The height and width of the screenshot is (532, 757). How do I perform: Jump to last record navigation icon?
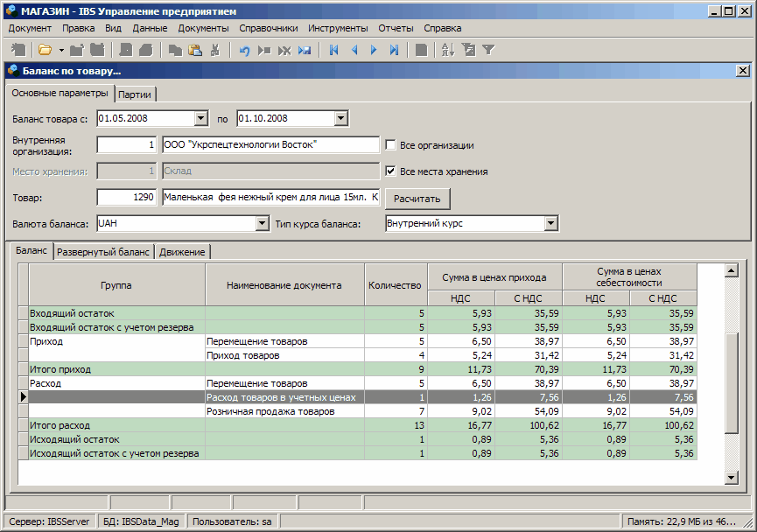coord(394,50)
